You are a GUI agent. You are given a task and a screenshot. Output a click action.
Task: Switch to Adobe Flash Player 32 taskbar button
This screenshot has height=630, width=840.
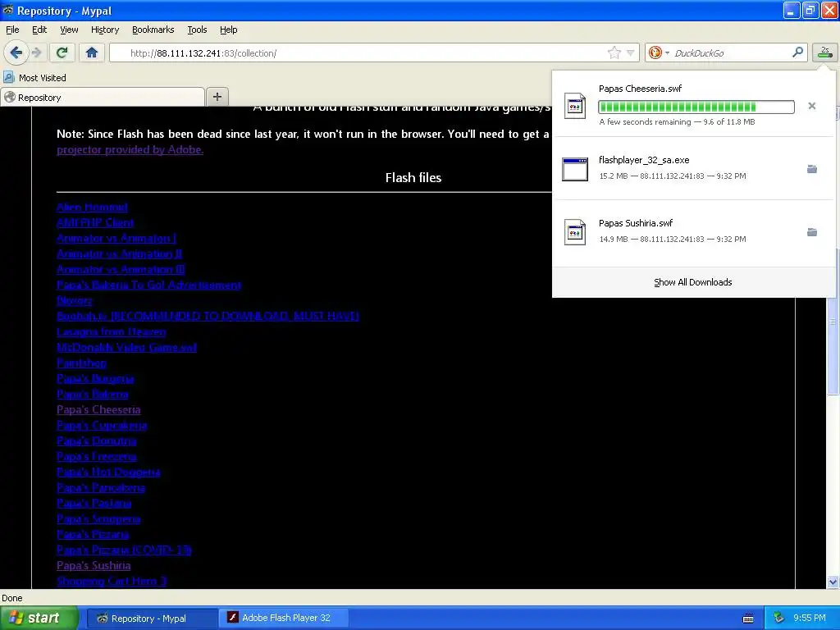tap(284, 618)
